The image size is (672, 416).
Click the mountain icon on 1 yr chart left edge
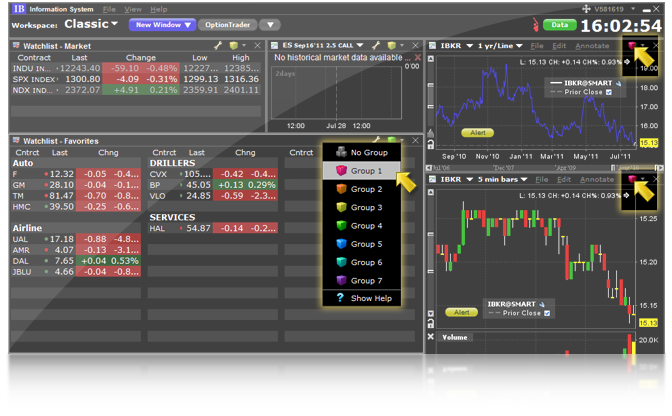431,133
